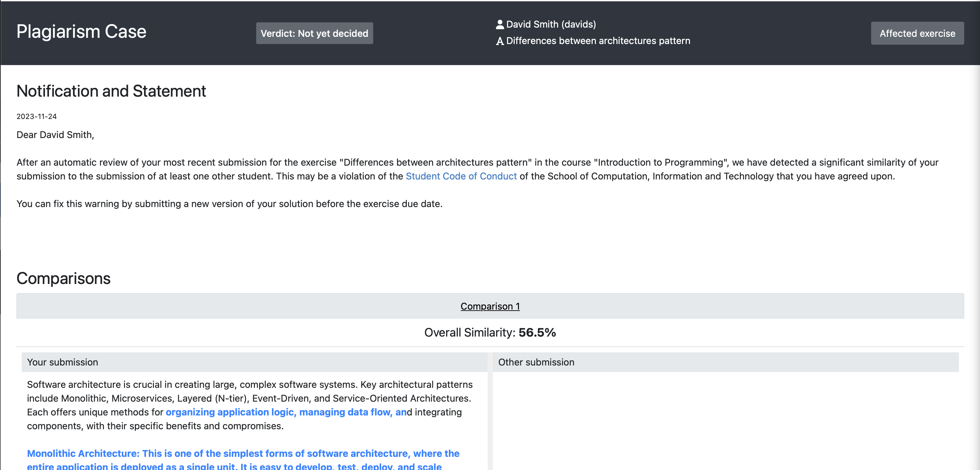This screenshot has width=980, height=470.
Task: Click the Other submission column header
Action: [536, 362]
